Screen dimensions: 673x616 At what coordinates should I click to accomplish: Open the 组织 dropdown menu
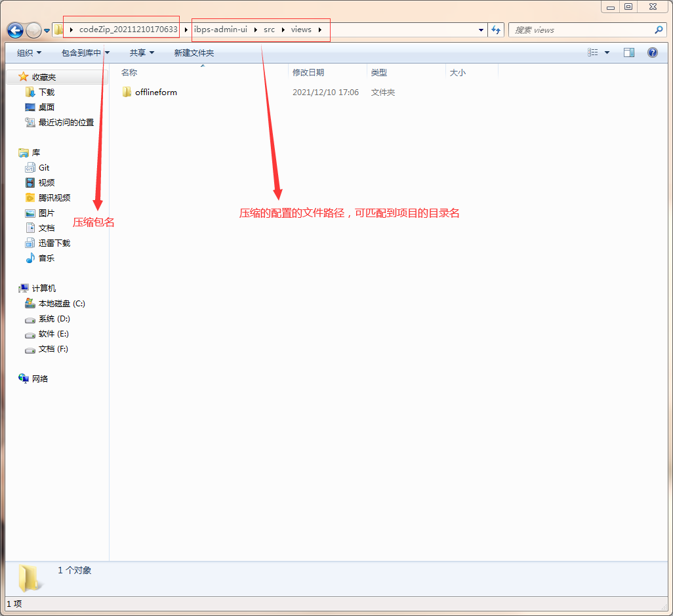tap(29, 52)
